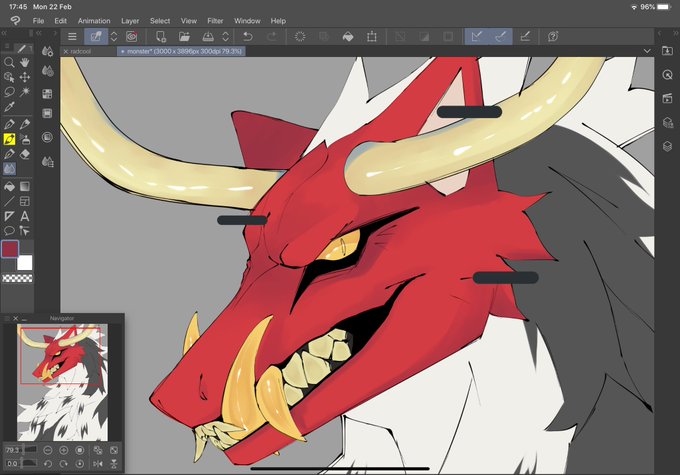Pick the Fill bucket tool in toolbox
Screen dimensions: 680x475
click(9, 187)
